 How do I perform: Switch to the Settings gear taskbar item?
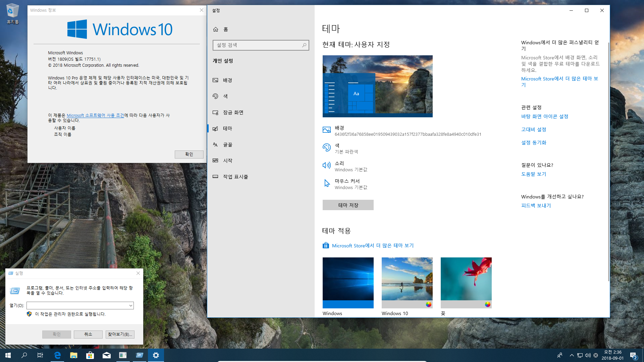tap(156, 355)
